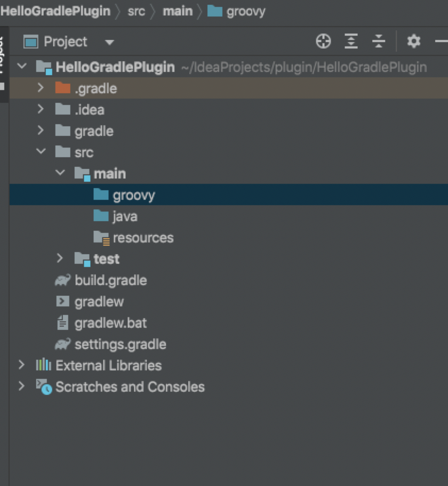Expand the gradle folder chevron

[x=41, y=131]
